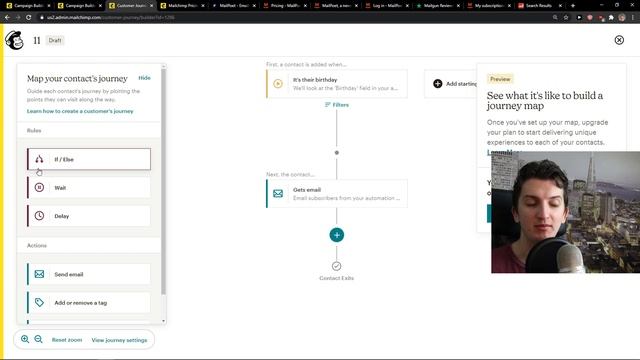
Task: Switch to the Mailchimp Pricing browser tab
Action: click(182, 6)
